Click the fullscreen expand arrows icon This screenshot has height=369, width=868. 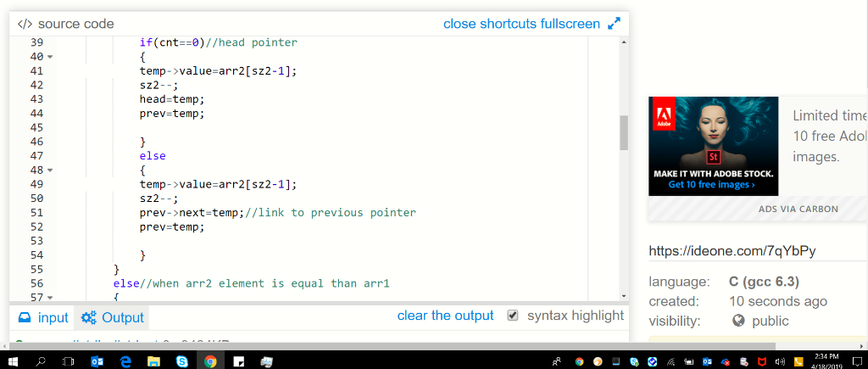(x=614, y=24)
